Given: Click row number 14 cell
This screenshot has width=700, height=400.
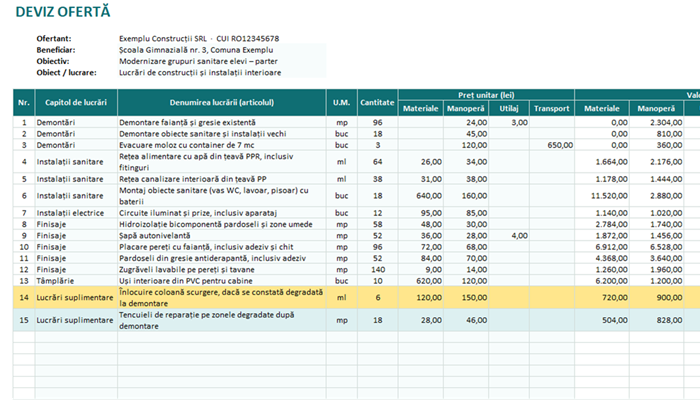Looking at the screenshot, I should point(24,297).
